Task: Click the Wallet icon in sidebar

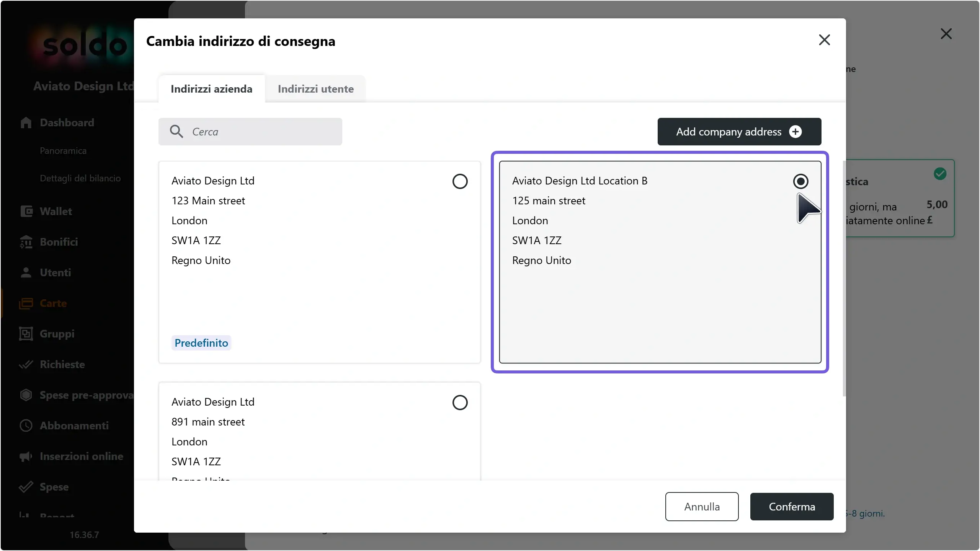Action: click(x=26, y=211)
